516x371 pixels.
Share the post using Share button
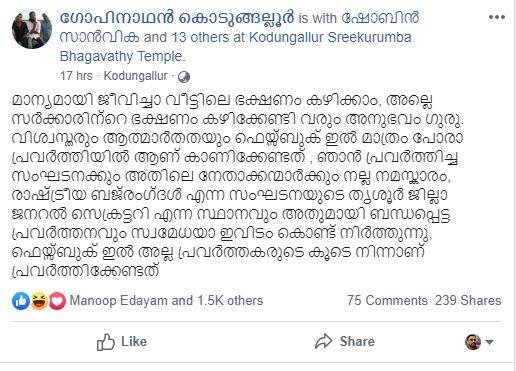click(x=345, y=341)
